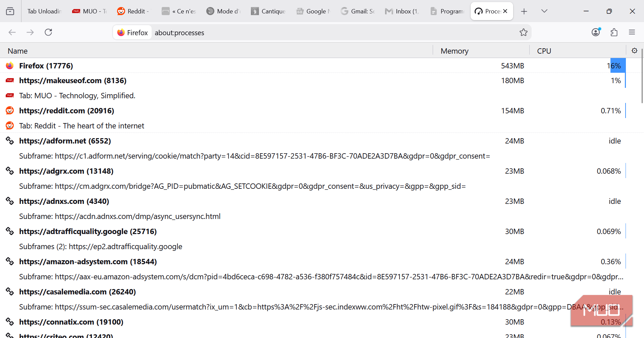Image resolution: width=644 pixels, height=338 pixels.
Task: Switch to the Reddit browser tab
Action: [134, 11]
